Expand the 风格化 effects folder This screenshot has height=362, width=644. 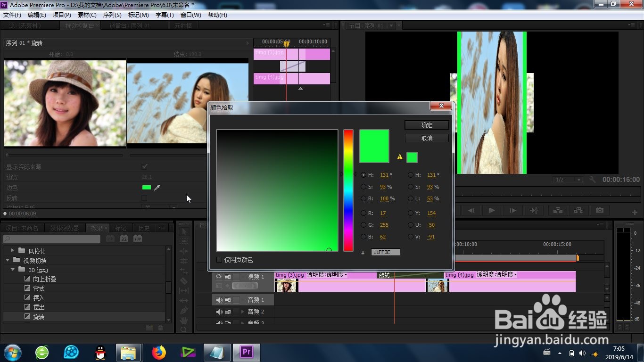[x=13, y=251]
